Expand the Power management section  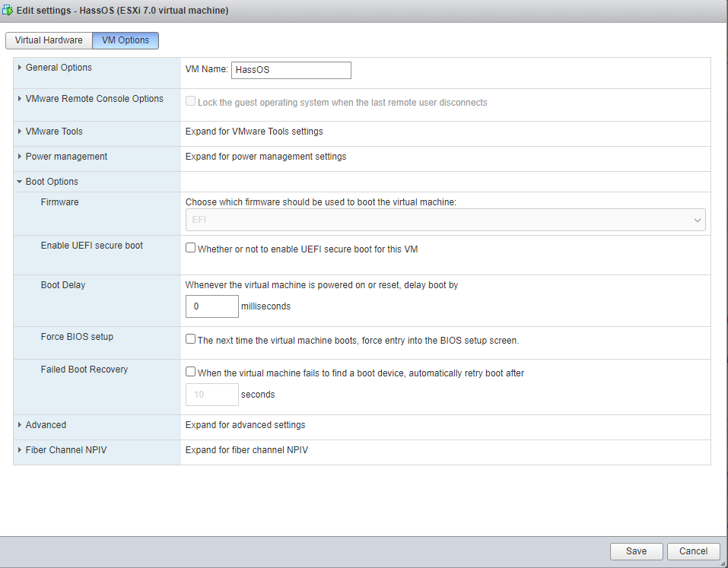pos(66,157)
